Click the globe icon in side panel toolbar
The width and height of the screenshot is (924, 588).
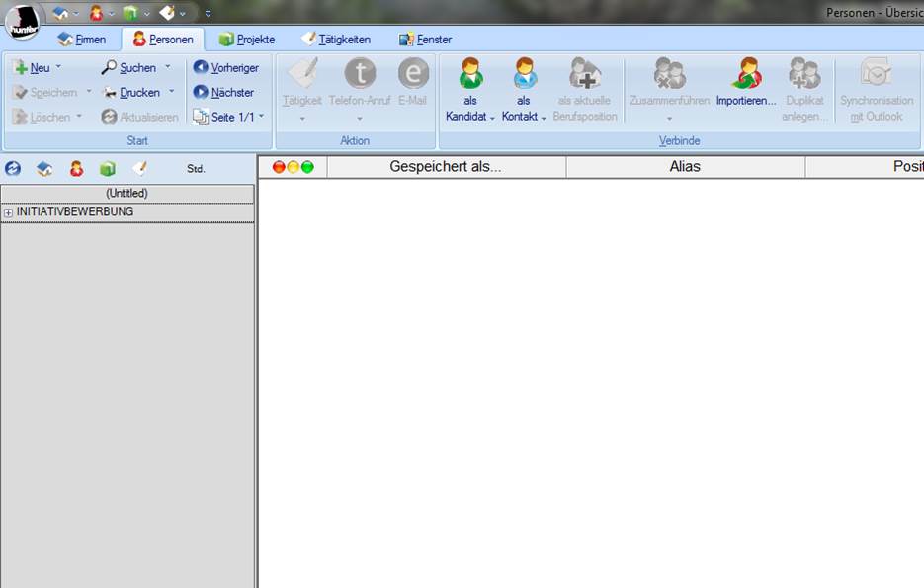[13, 169]
